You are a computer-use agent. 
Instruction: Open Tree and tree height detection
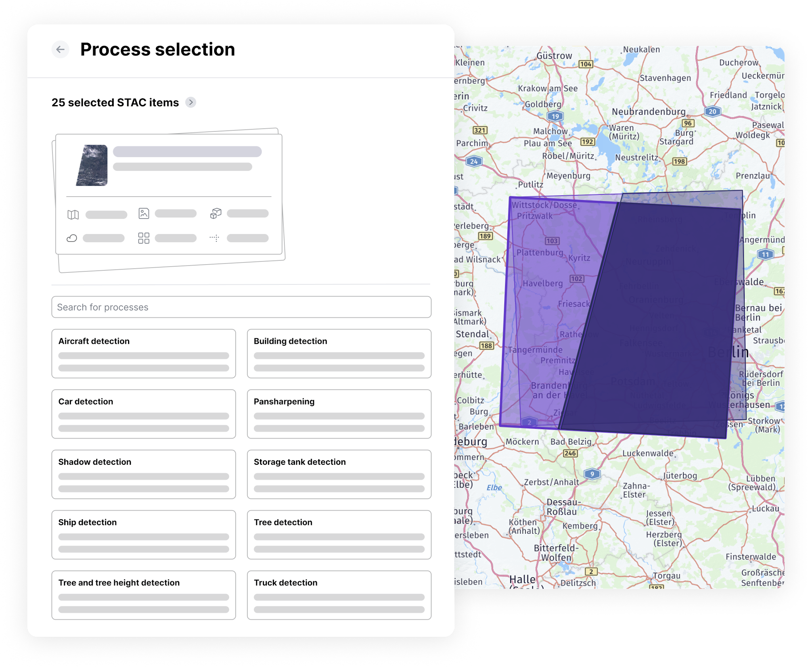pyautogui.click(x=144, y=595)
